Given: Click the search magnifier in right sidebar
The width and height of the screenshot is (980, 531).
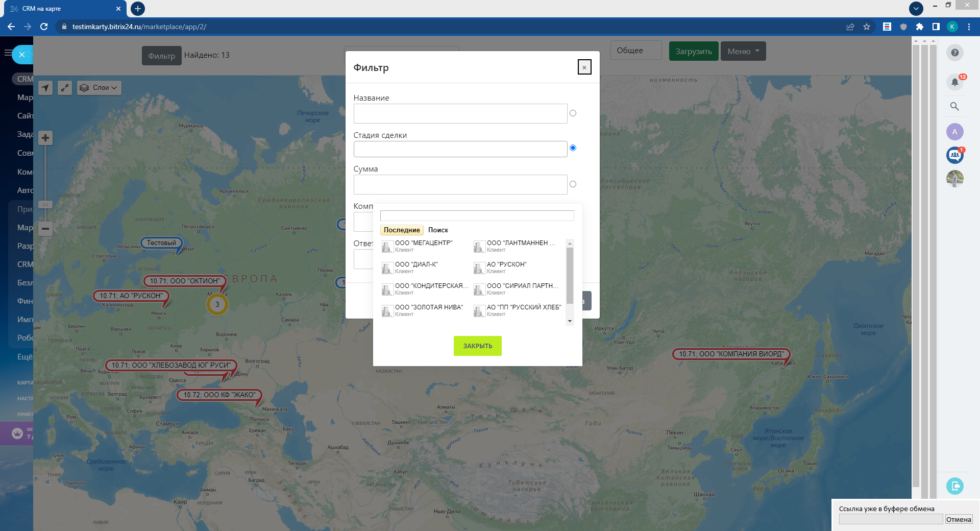Looking at the screenshot, I should pyautogui.click(x=954, y=107).
